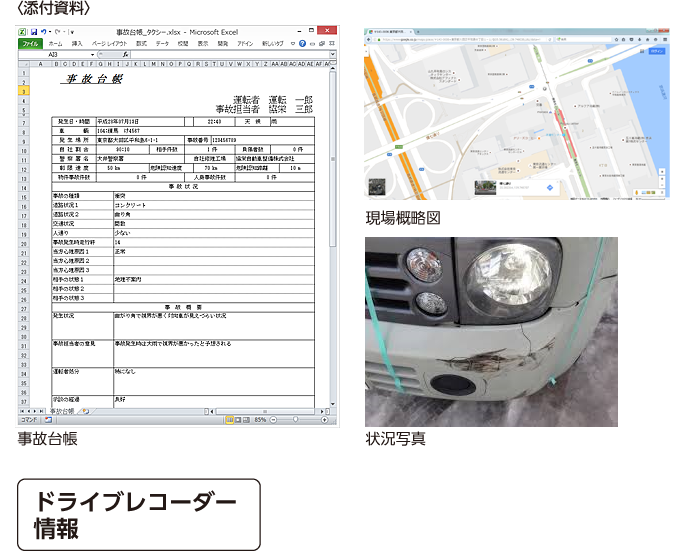Click the 事故台帳 title cell
Screen dimensions: 686x551
[94, 79]
